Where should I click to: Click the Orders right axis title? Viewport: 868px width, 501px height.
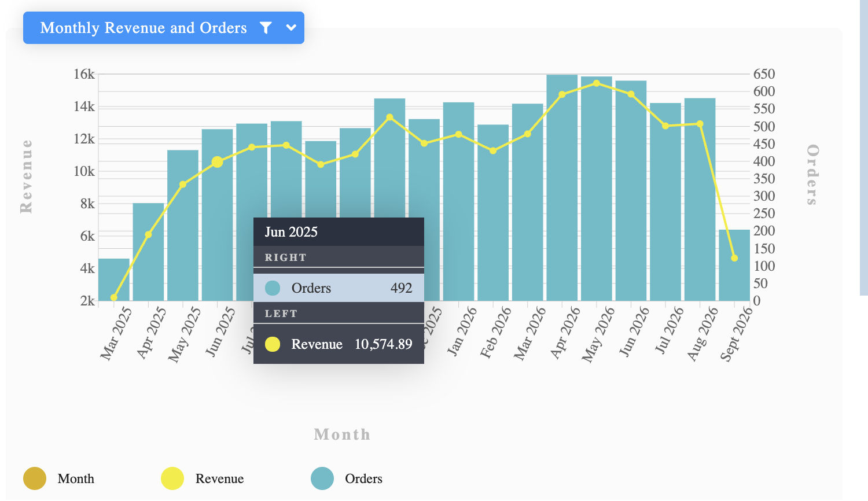pos(812,175)
